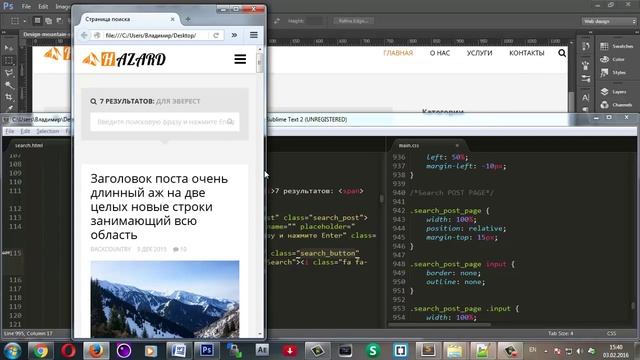Image resolution: width=640 pixels, height=360 pixels.
Task: Open the Channels panel
Action: tap(617, 104)
